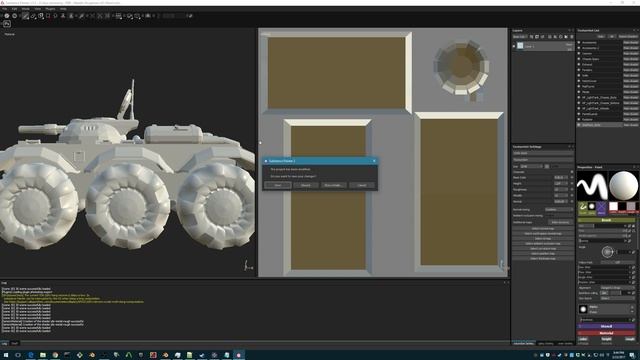
Task: Adjust the brush Size slider
Action: pos(603,226)
